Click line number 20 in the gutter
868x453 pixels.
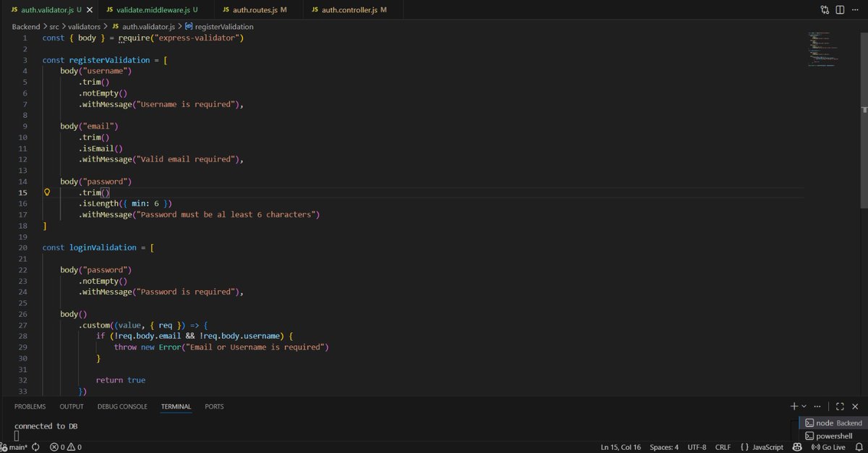24,247
